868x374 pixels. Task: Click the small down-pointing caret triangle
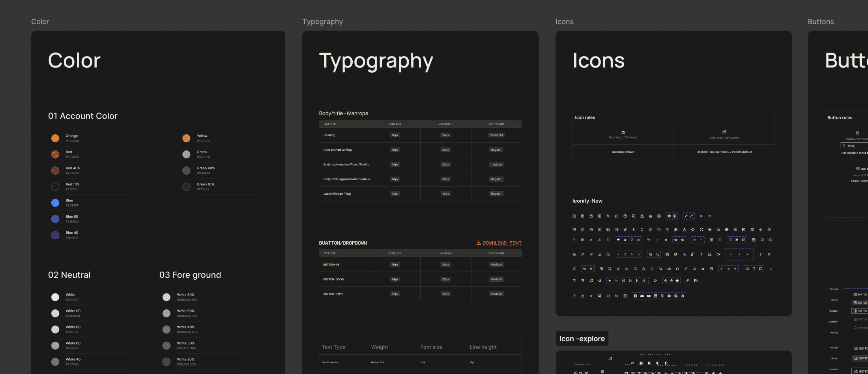pos(739,255)
